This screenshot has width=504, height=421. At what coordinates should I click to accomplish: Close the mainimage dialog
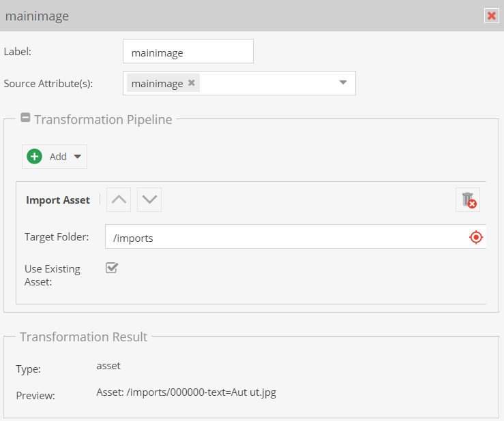(x=490, y=16)
